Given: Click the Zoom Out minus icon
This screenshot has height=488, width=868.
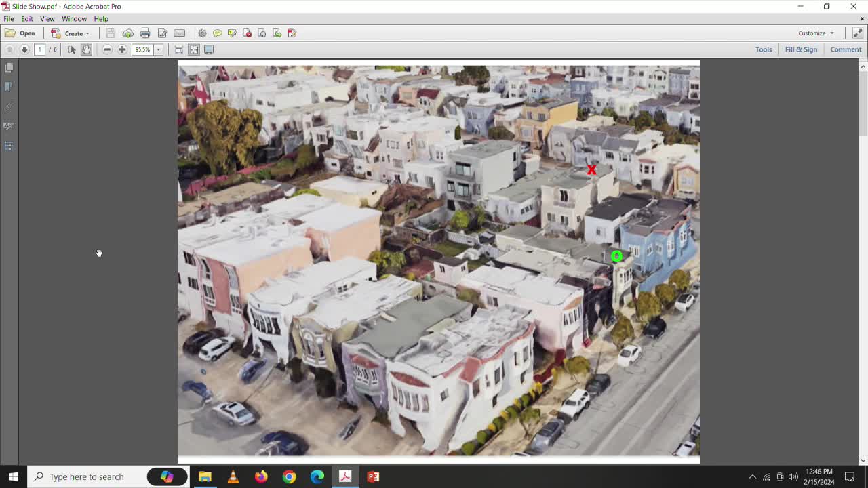Looking at the screenshot, I should pyautogui.click(x=107, y=49).
